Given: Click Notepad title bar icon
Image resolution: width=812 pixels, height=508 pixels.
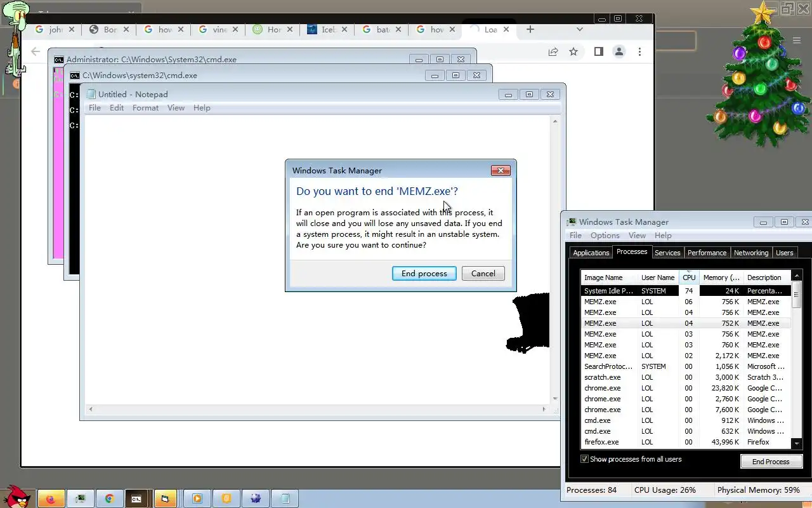Looking at the screenshot, I should tap(91, 94).
